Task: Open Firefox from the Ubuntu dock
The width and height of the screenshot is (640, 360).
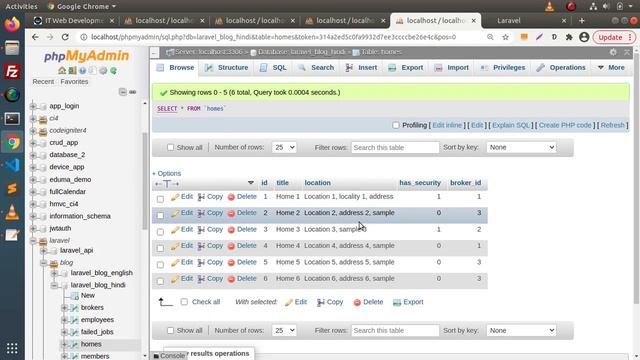Action: (12, 24)
